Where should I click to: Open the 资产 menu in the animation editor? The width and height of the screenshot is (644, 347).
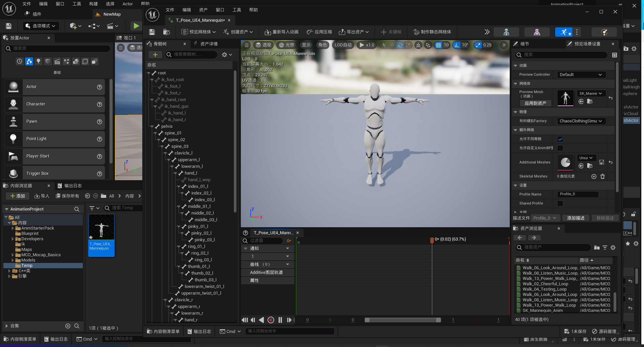coord(203,10)
